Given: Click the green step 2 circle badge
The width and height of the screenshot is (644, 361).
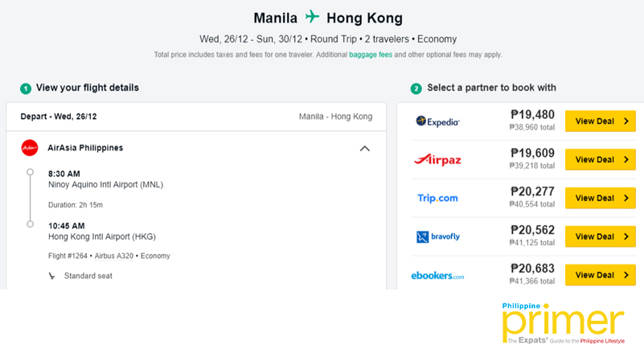Looking at the screenshot, I should click(416, 88).
